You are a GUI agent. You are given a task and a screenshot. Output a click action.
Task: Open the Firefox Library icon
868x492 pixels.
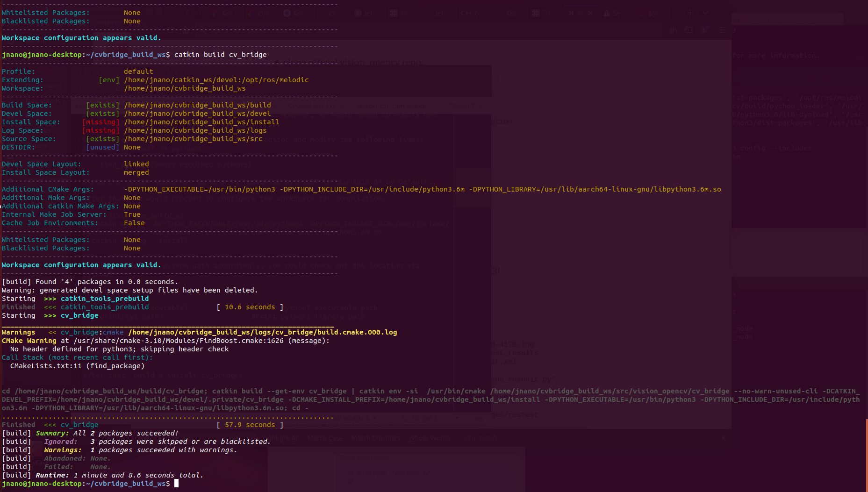[x=674, y=30]
